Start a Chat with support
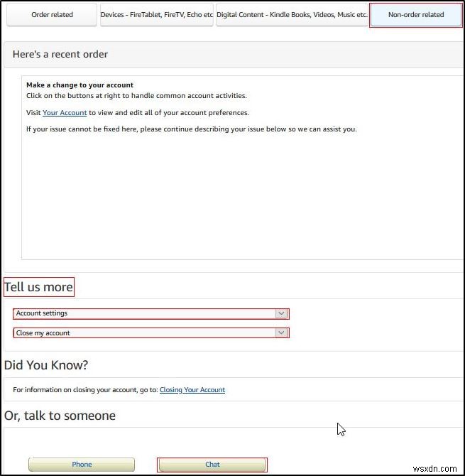Screen dimensions: 465x476 212,465
